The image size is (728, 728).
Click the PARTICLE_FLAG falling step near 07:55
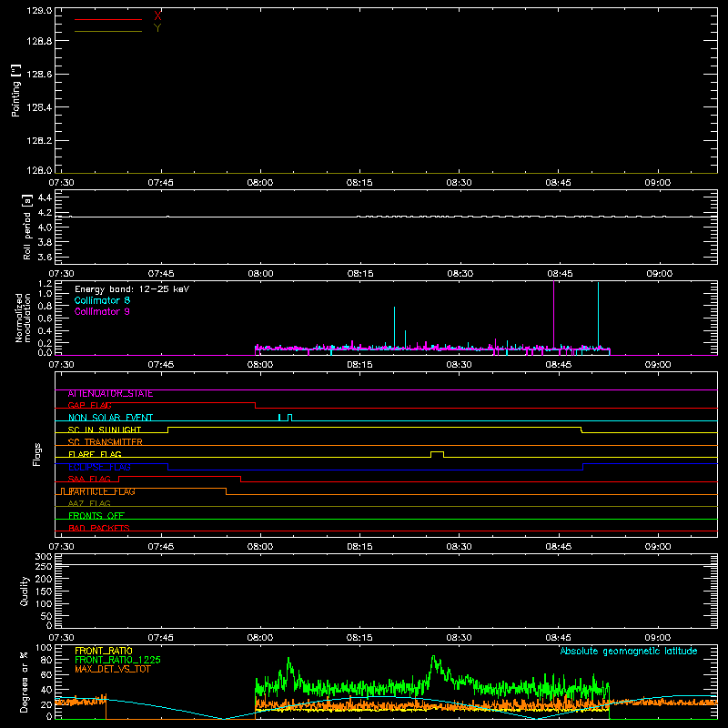(226, 491)
